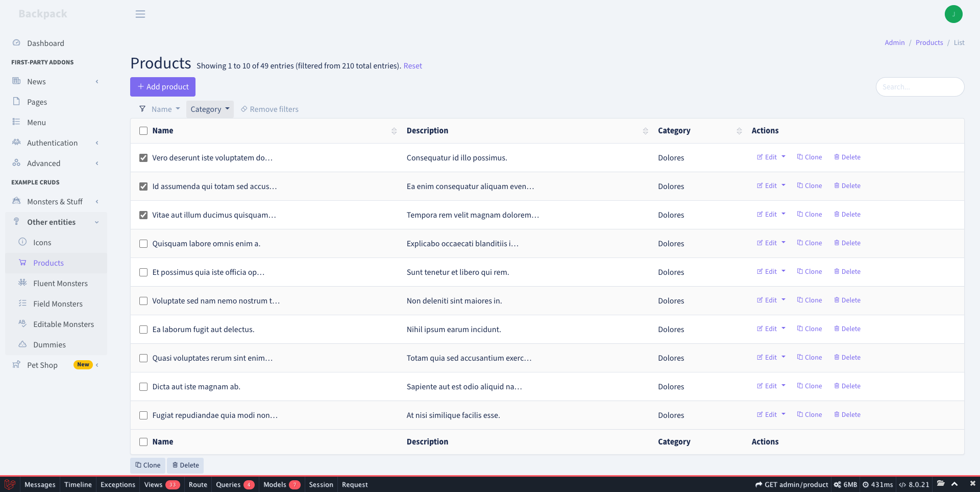Click Admin breadcrumb link

894,43
